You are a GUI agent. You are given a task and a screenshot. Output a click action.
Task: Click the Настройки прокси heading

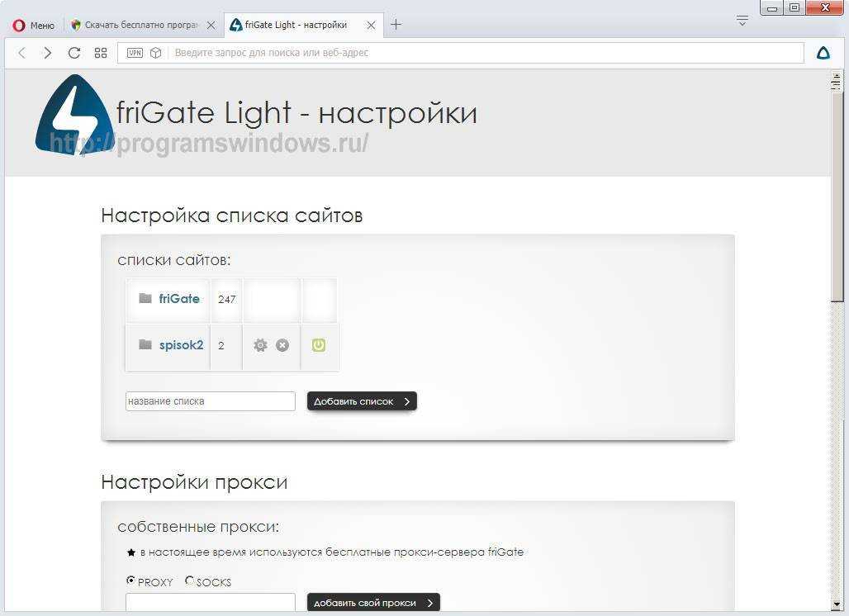[x=194, y=481]
